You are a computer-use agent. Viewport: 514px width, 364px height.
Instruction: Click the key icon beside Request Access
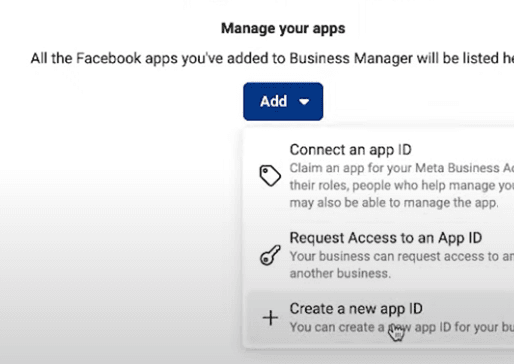click(270, 255)
